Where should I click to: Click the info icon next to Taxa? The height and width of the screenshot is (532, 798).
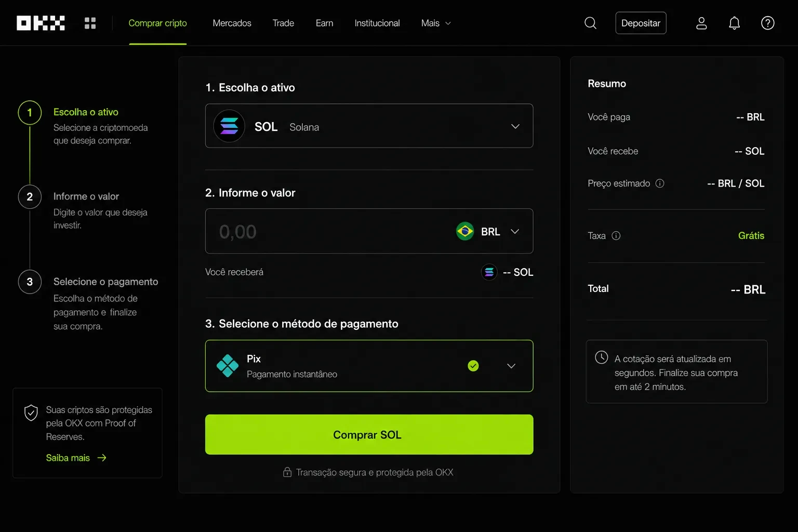pyautogui.click(x=616, y=236)
